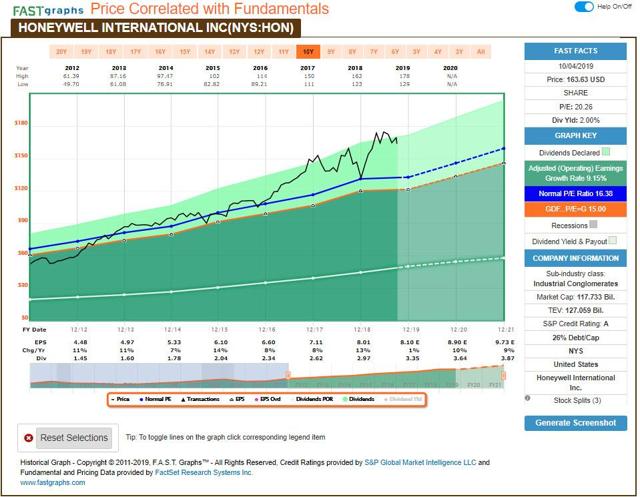This screenshot has width=640, height=497.
Task: Click the 2012 year column header
Action: (72, 68)
